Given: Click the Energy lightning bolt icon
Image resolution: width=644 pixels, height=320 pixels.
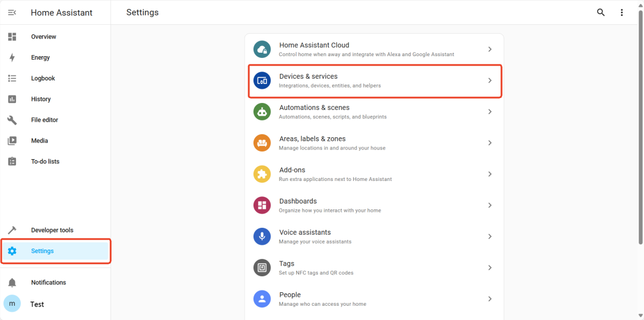Looking at the screenshot, I should coord(12,57).
